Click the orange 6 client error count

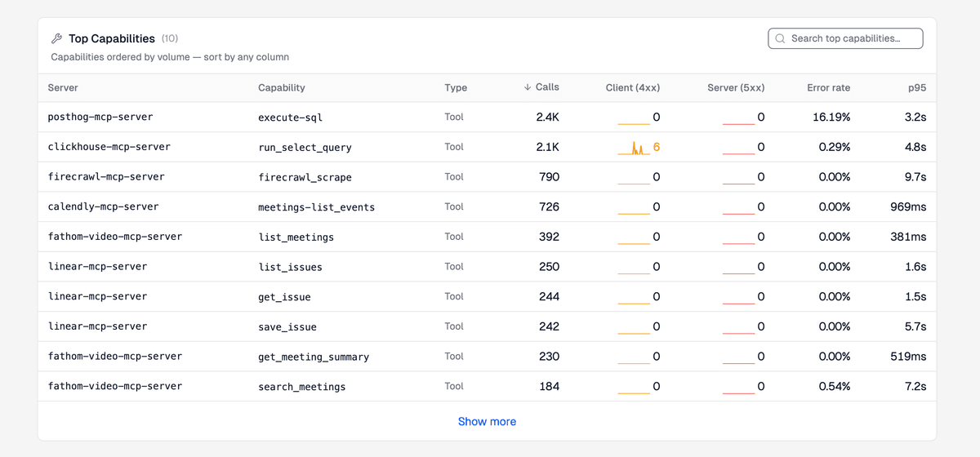(657, 147)
